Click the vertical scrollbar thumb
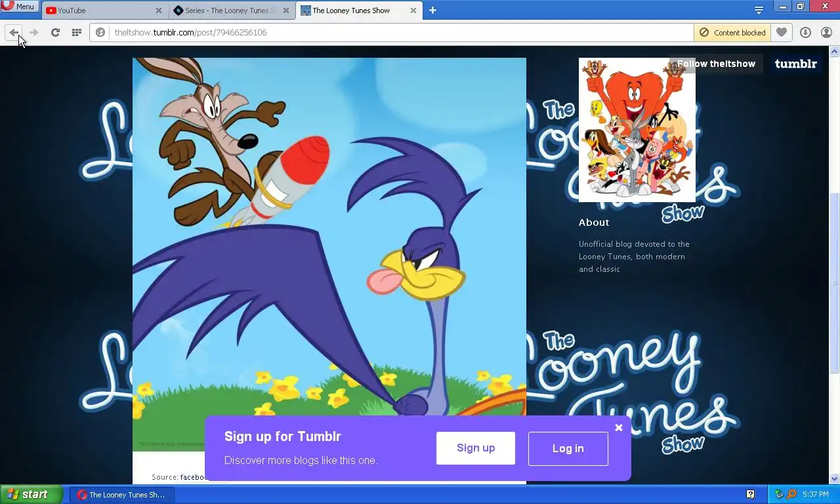The image size is (840, 504). click(x=835, y=283)
